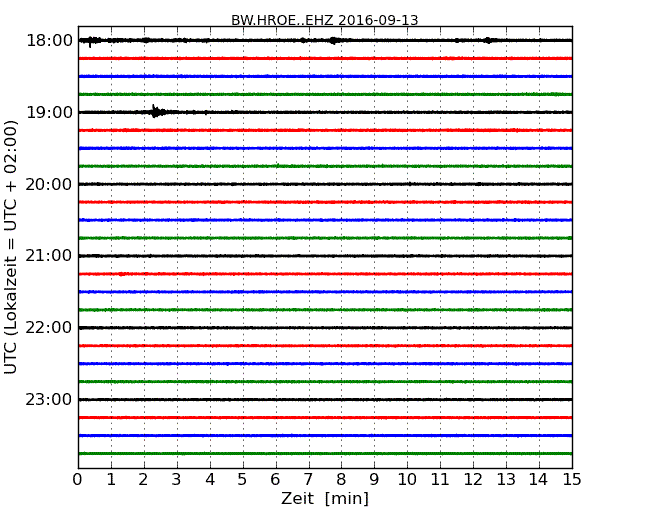Select the 22:00 y-axis time label

(x=49, y=328)
